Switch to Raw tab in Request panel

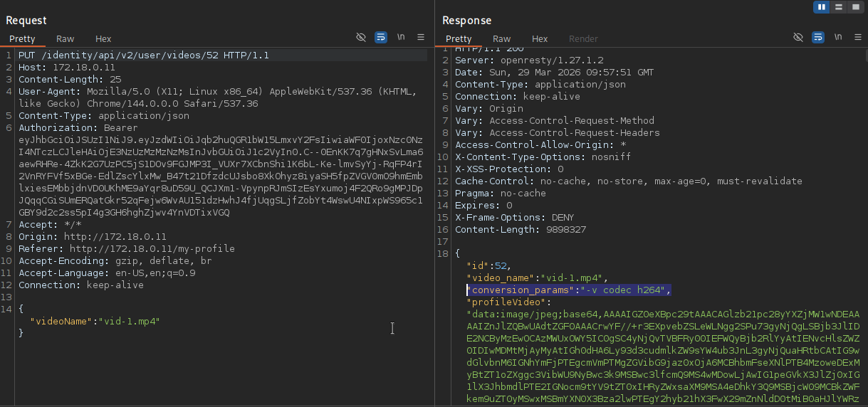(66, 39)
